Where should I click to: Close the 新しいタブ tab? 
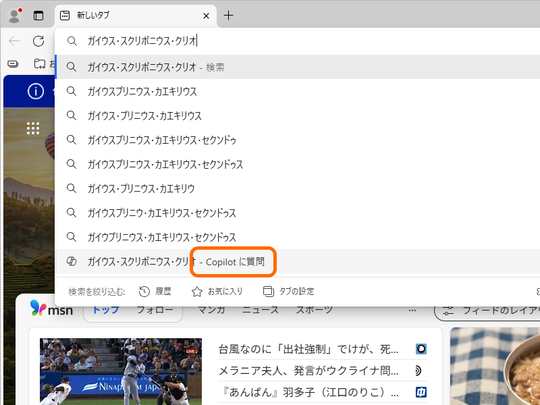tap(206, 16)
